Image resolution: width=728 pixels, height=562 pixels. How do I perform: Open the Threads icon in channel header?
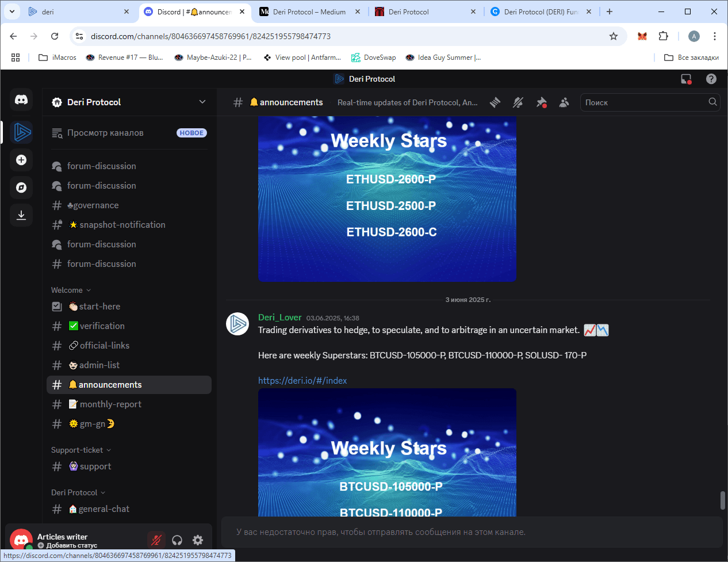pos(495,102)
